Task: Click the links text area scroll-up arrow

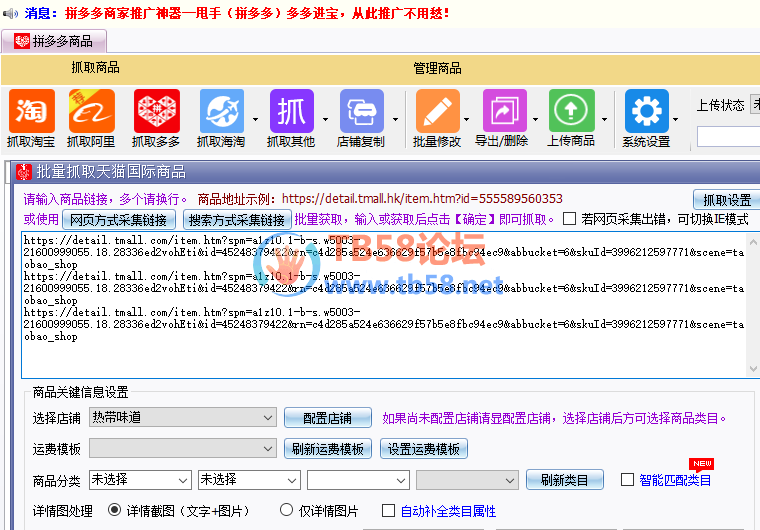Action: (x=753, y=241)
